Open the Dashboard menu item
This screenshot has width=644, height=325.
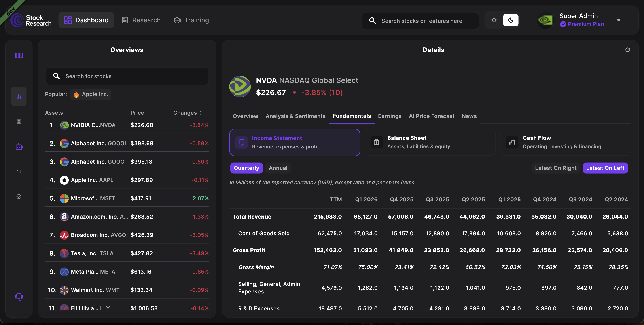[86, 20]
